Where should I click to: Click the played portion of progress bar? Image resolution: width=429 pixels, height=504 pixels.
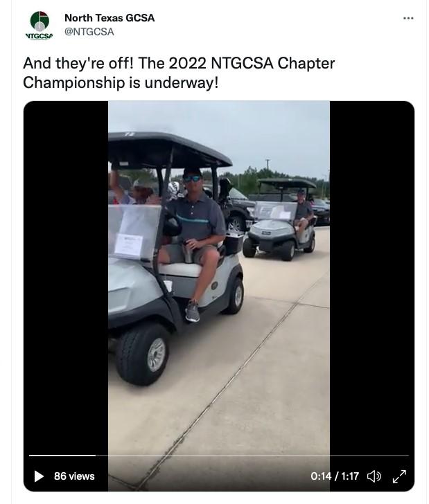coord(62,455)
